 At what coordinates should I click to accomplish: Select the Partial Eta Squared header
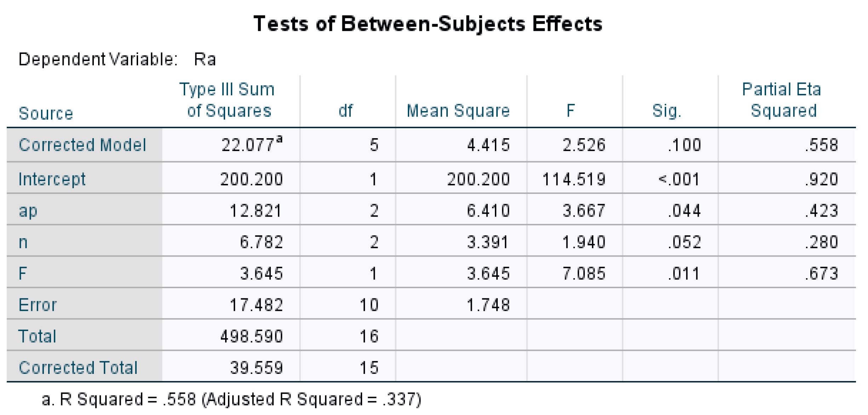point(782,100)
